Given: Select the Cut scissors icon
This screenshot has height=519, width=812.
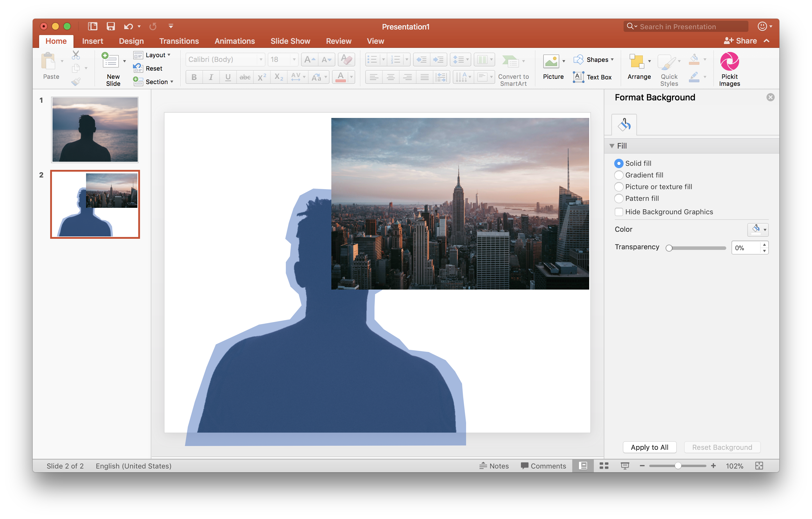Looking at the screenshot, I should [x=76, y=55].
